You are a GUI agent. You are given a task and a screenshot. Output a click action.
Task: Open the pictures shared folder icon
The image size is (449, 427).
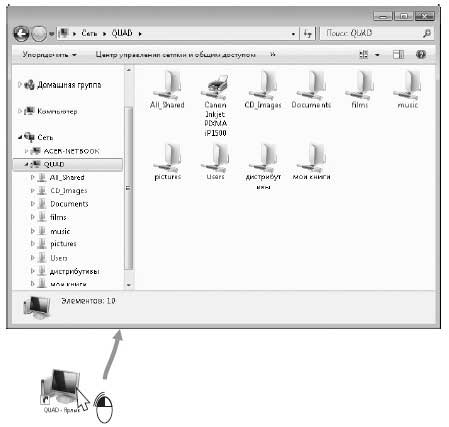(x=167, y=162)
